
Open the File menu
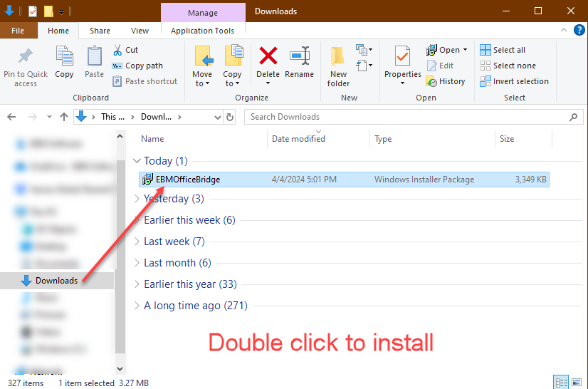click(18, 31)
